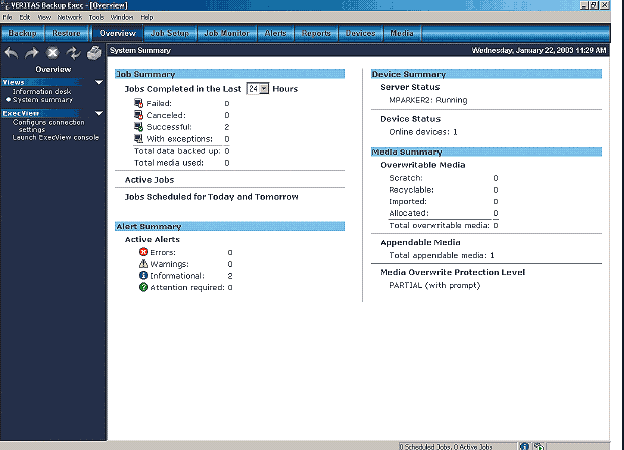Viewport: 624px width, 450px height.
Task: Open the Devices tab
Action: click(x=360, y=33)
